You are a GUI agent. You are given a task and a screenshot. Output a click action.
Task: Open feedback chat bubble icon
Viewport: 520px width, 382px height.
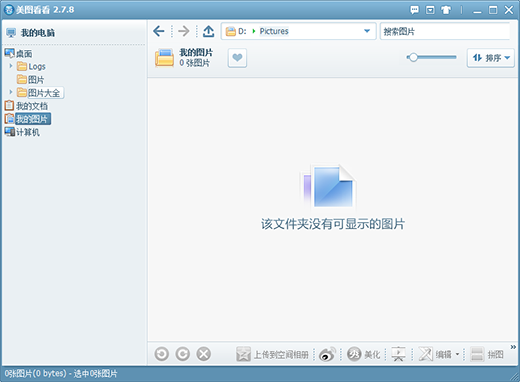click(x=414, y=10)
